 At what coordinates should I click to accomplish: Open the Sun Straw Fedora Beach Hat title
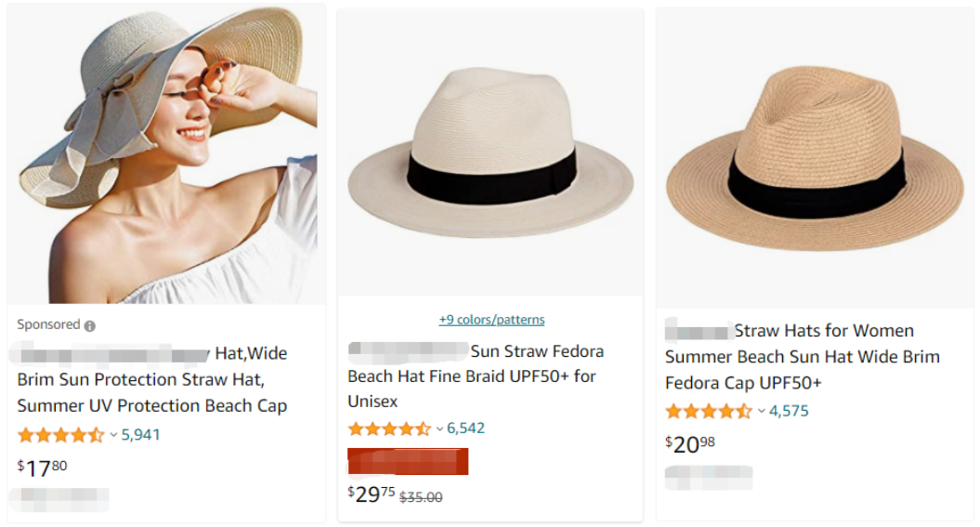pos(476,376)
